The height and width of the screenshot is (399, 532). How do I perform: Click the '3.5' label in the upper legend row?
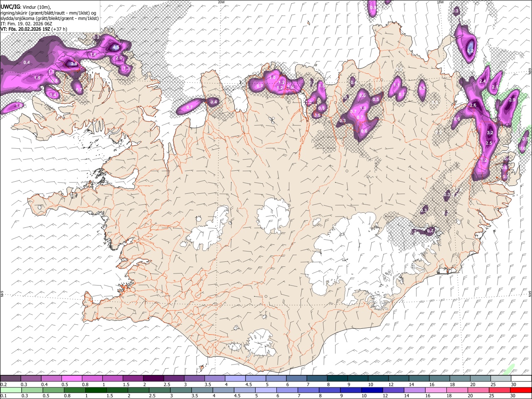click(x=207, y=384)
